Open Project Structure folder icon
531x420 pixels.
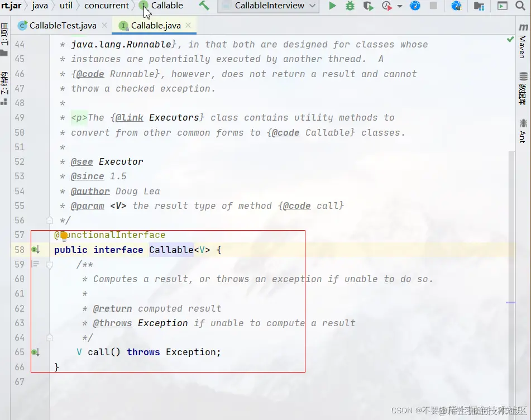point(479,6)
